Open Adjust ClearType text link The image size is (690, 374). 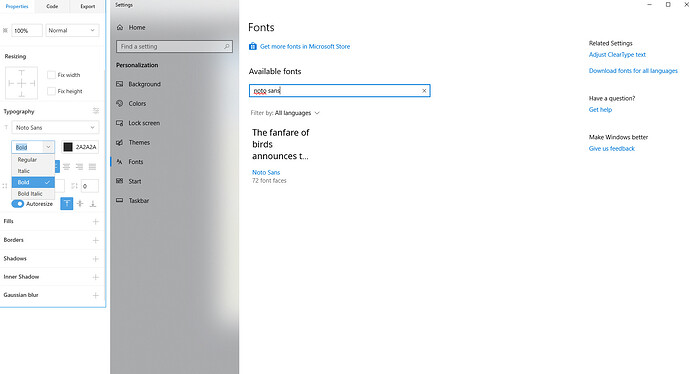pos(617,55)
